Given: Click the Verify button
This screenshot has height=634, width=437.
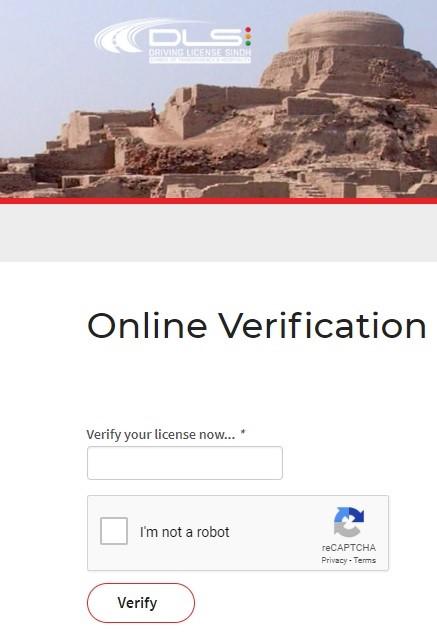Looking at the screenshot, I should coord(141,603).
